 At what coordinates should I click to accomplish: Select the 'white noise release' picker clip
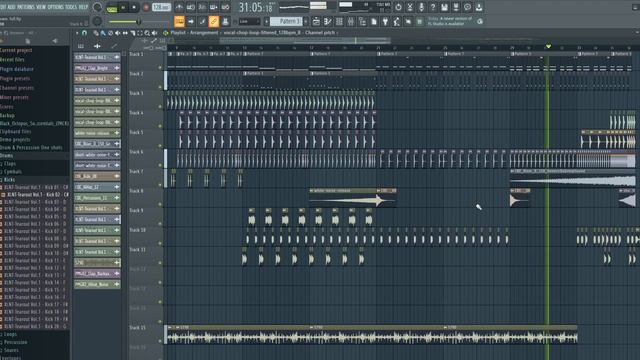click(x=97, y=133)
